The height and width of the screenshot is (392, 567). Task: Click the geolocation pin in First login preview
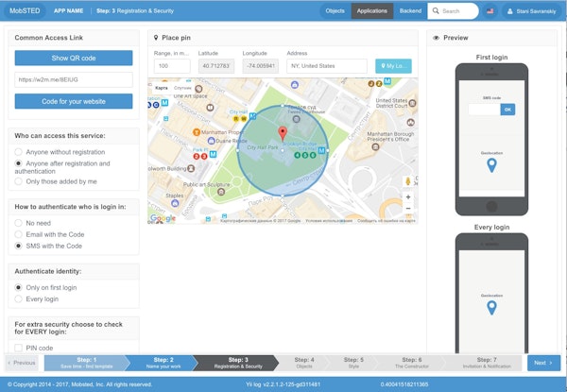[491, 165]
